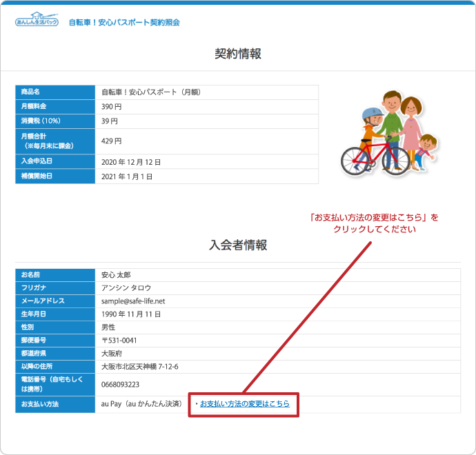The width and height of the screenshot is (476, 455).
Task: Click the お支払い方法 label cell
Action: pos(55,405)
